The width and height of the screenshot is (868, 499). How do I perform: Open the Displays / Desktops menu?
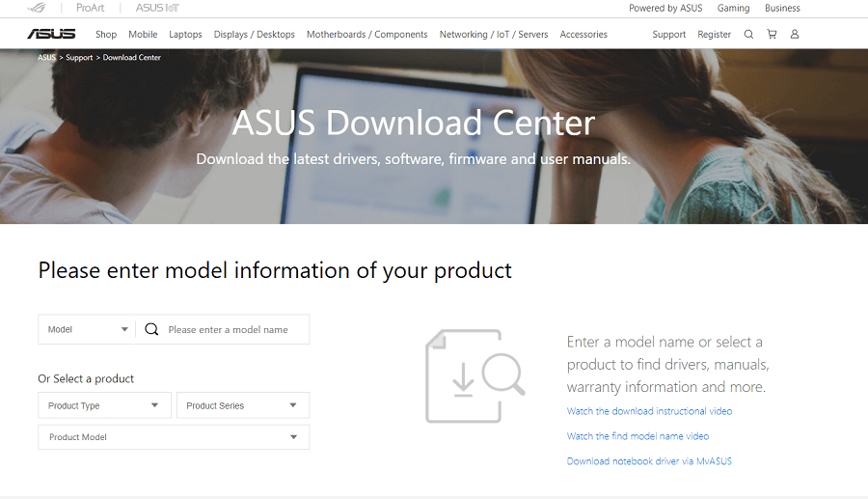[x=254, y=35]
